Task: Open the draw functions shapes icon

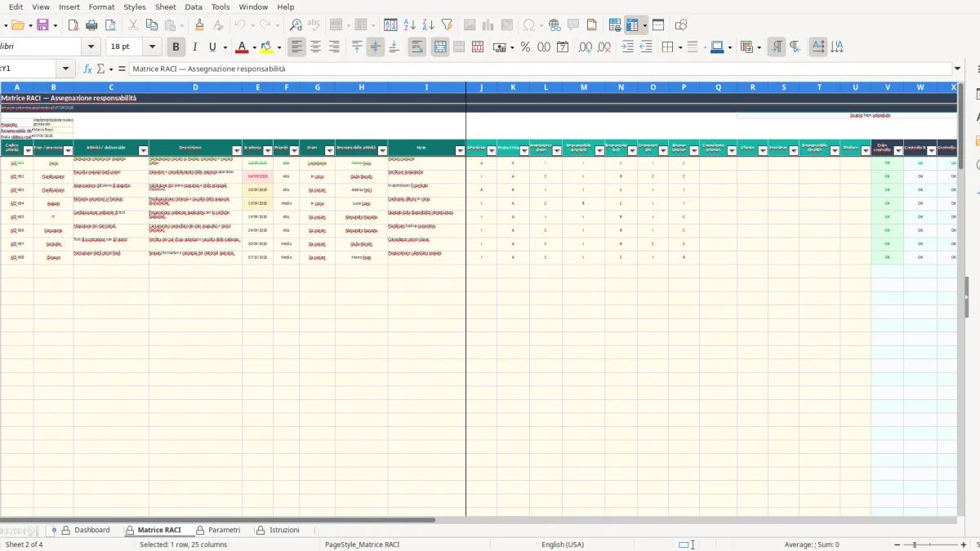Action: tap(681, 25)
